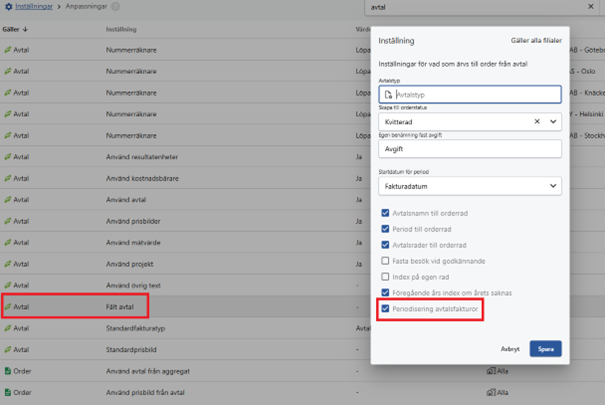Click Avtal icon in Använd projekt row
This screenshot has height=405, width=605.
point(8,264)
